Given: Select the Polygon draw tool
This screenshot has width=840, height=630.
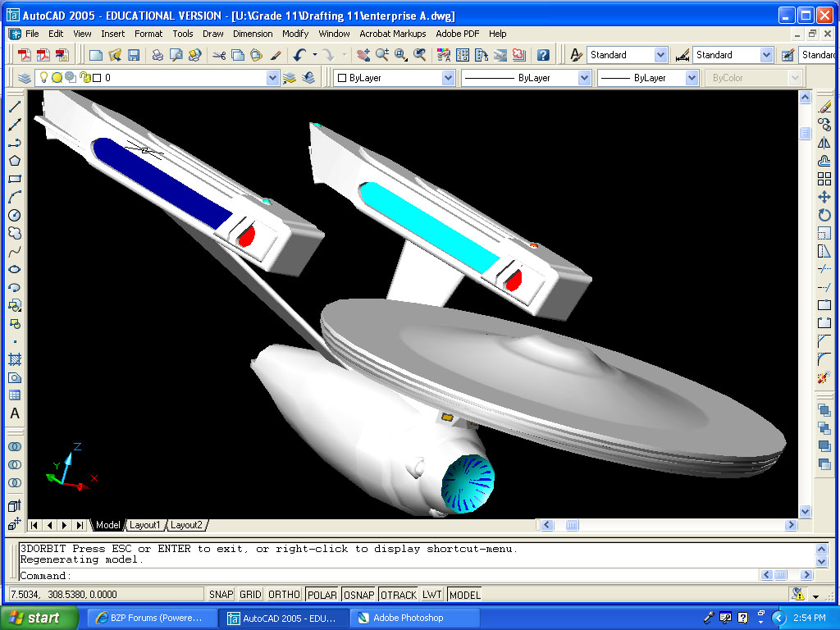Looking at the screenshot, I should [x=15, y=161].
